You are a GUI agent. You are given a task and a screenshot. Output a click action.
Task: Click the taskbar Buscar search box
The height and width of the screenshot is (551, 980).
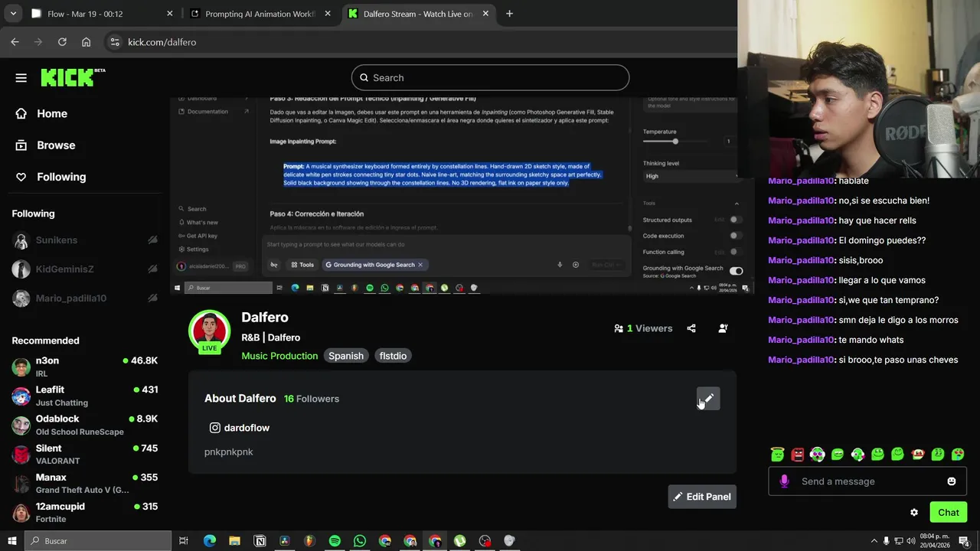coord(97,541)
